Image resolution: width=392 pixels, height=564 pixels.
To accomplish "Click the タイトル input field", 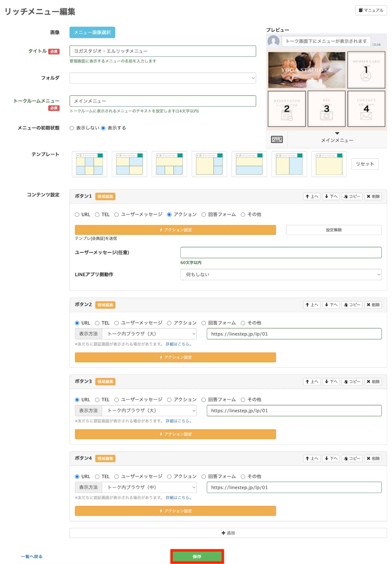I will click(x=163, y=51).
